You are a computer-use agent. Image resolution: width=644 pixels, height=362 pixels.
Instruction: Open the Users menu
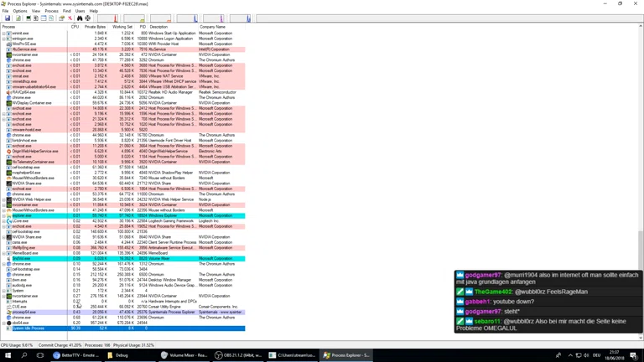[x=80, y=11]
